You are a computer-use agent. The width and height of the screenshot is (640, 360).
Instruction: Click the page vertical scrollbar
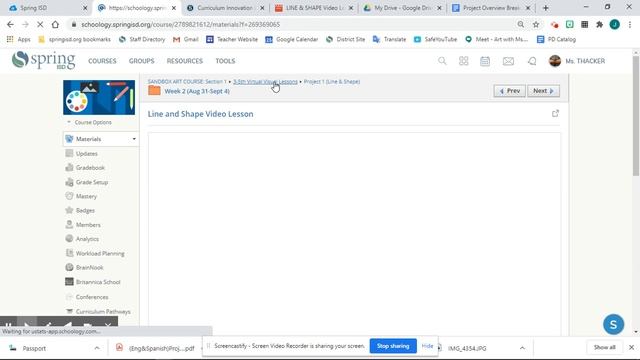point(636,116)
